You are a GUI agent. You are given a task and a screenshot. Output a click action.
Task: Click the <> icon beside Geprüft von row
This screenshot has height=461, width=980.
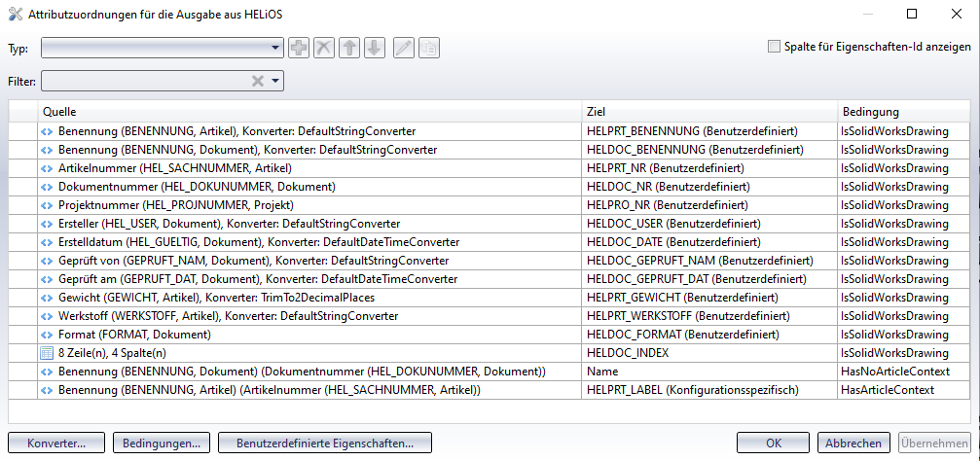coord(47,261)
